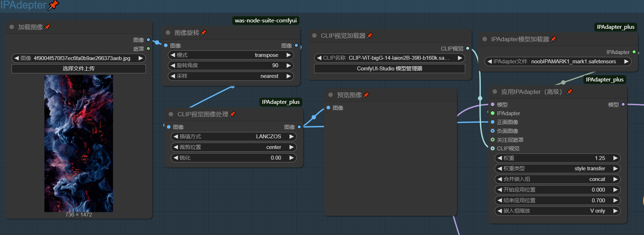Click pin icon beside IPAdepter group title
Image resolution: width=644 pixels, height=235 pixels.
point(53,5)
